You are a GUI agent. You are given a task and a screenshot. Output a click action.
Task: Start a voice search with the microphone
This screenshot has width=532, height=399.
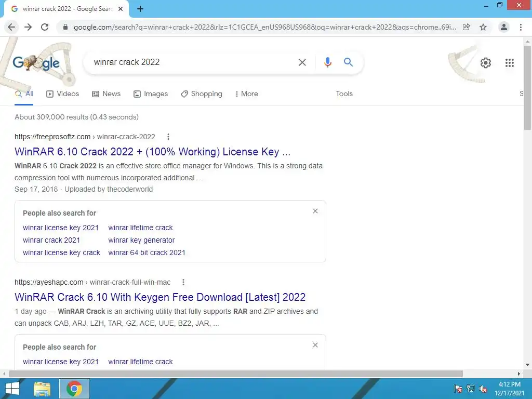pyautogui.click(x=327, y=62)
